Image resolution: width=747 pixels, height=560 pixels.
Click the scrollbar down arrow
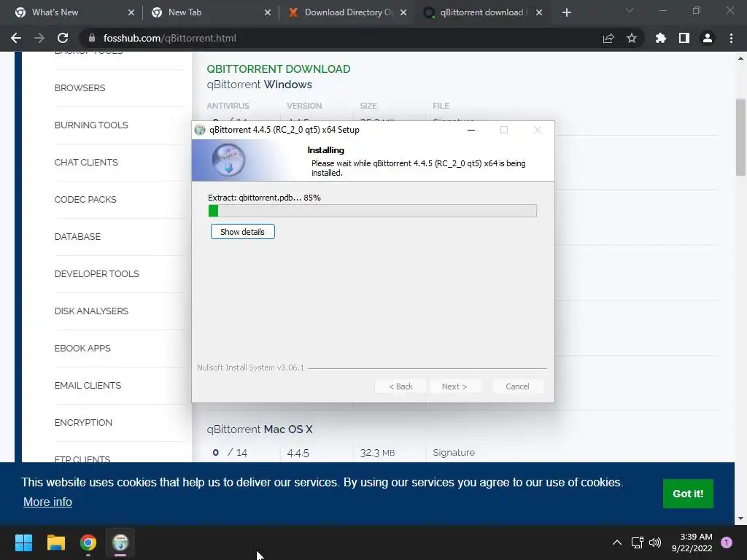tap(740, 518)
